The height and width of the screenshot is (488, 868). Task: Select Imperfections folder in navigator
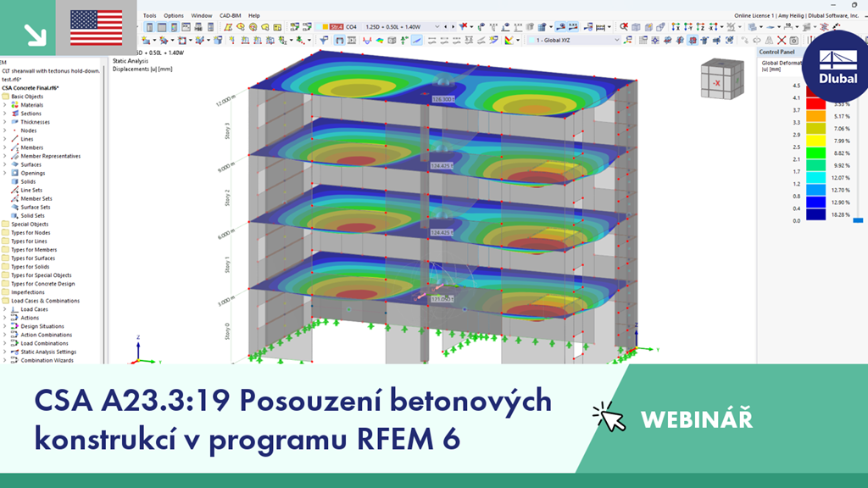tap(28, 292)
